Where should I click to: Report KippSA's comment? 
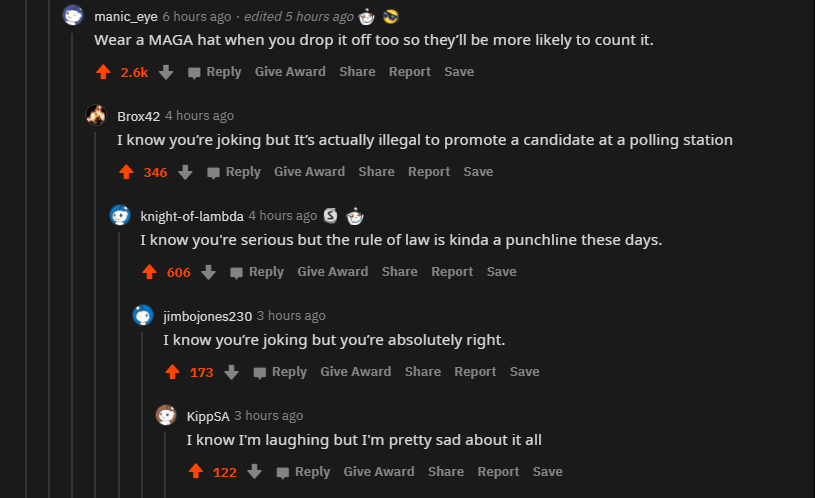tap(498, 472)
